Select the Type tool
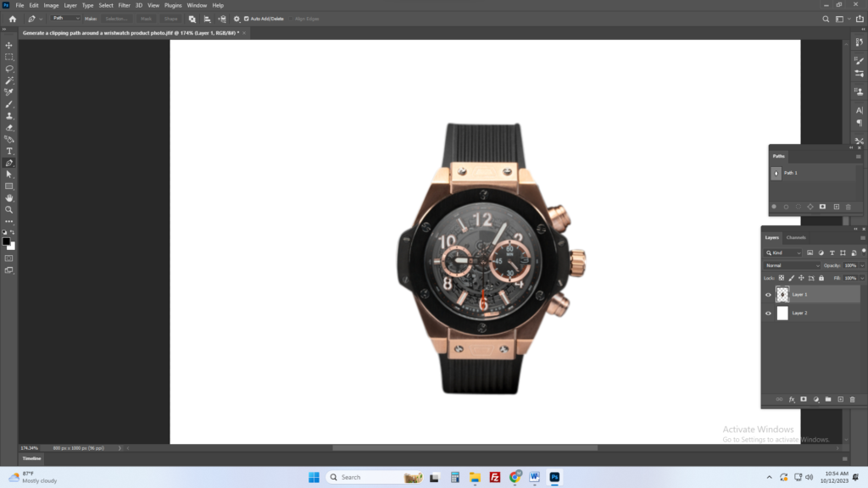The height and width of the screenshot is (488, 868). pos(8,152)
